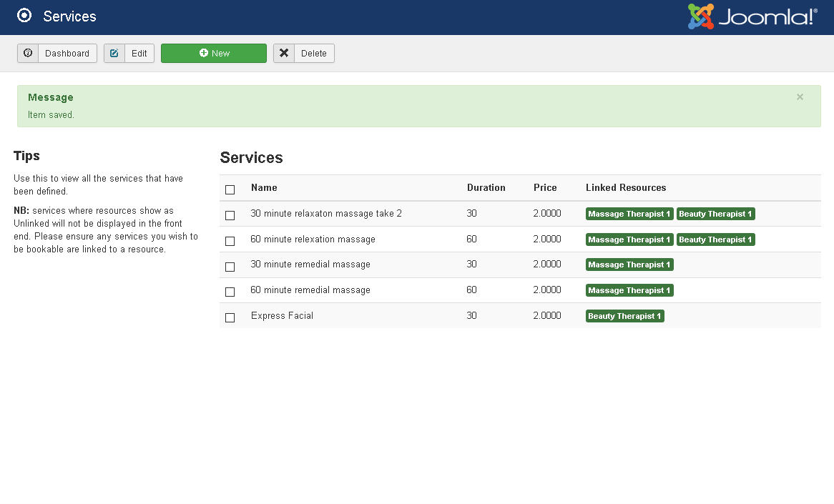This screenshot has height=504, width=834.
Task: Click the Delete X icon
Action: tap(284, 53)
